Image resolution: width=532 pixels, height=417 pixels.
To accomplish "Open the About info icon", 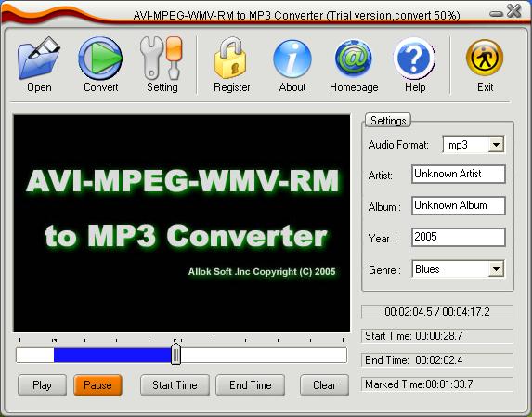I will pos(292,59).
